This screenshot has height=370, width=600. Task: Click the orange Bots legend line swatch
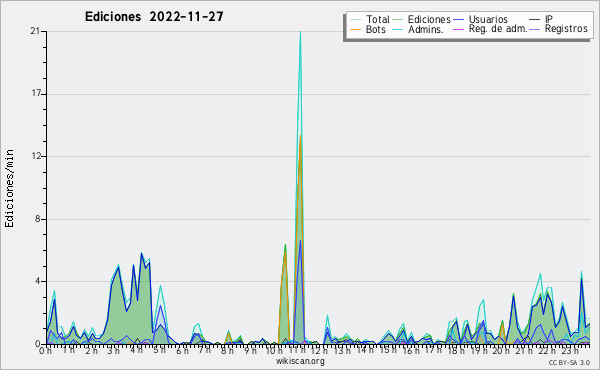pos(355,29)
